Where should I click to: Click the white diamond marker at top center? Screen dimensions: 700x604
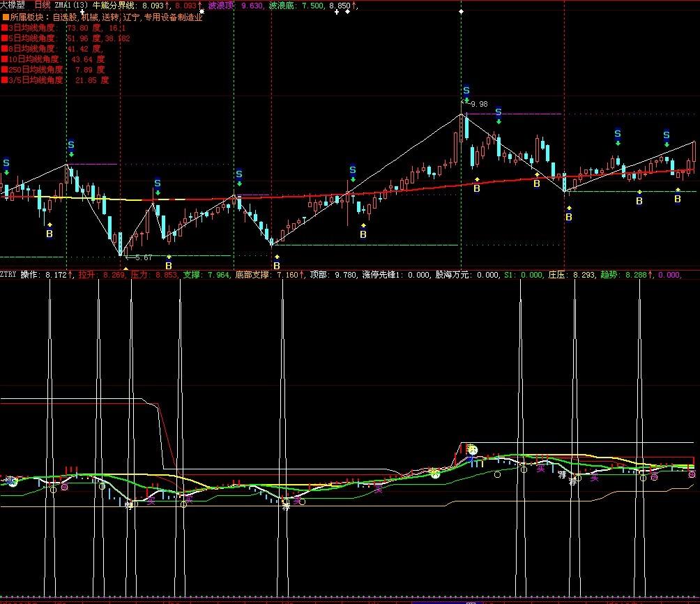(460, 12)
